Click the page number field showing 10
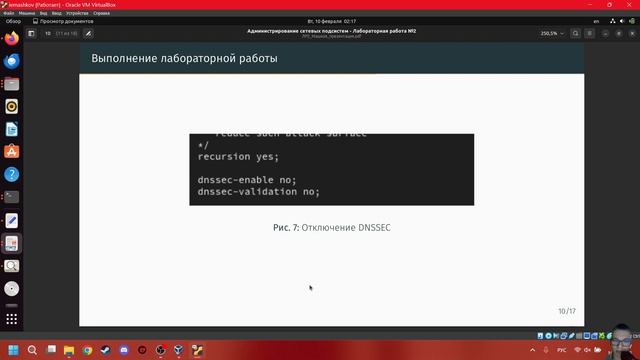640x360 pixels. pos(48,33)
